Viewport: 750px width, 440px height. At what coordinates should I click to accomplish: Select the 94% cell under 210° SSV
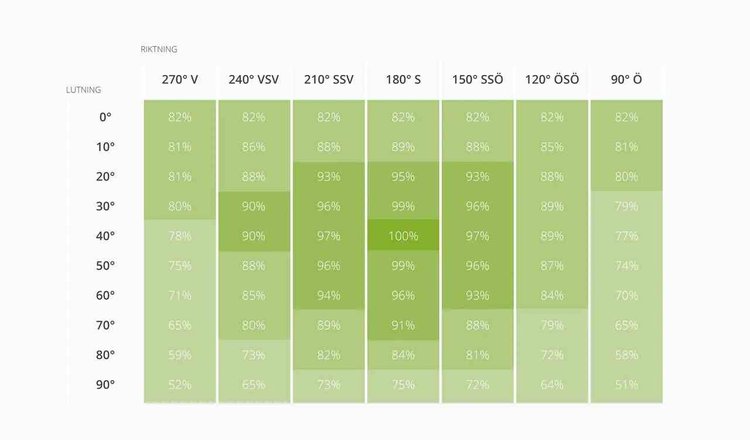329,295
